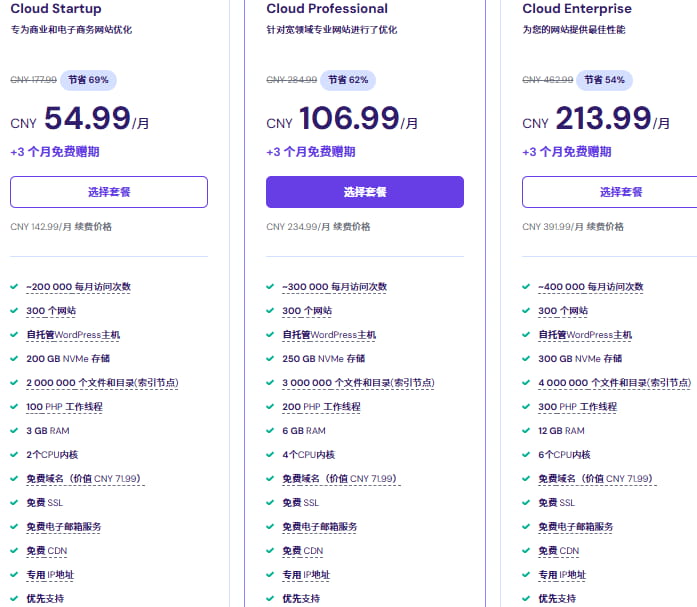Choose the Cloud Professional plan via 选择套餐
This screenshot has width=697, height=607.
pyautogui.click(x=365, y=192)
